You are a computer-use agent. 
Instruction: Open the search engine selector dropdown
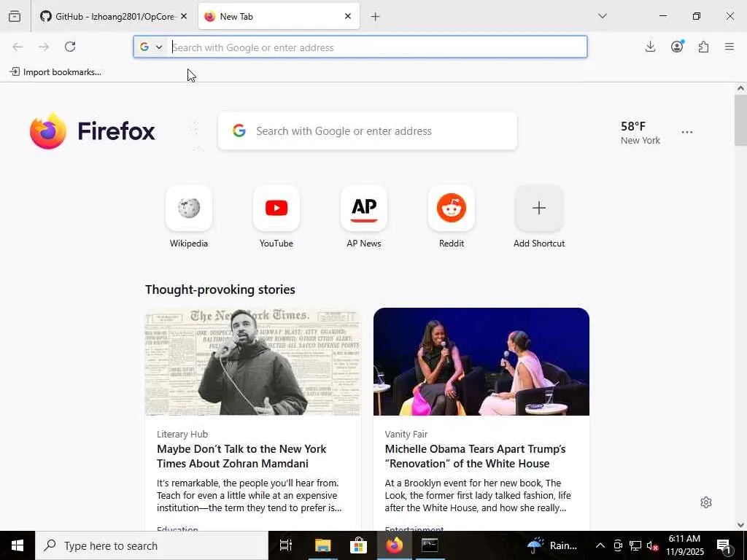coord(151,47)
